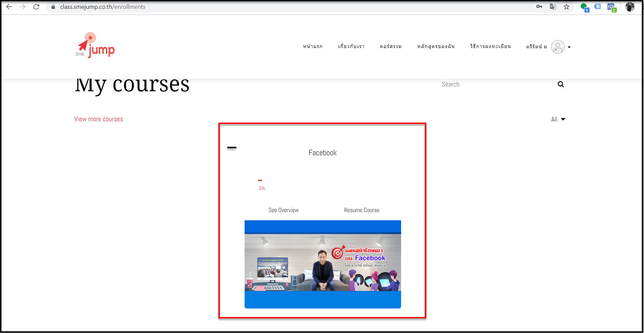Open the หน้าแรก menu item
The image size is (644, 333).
(313, 46)
